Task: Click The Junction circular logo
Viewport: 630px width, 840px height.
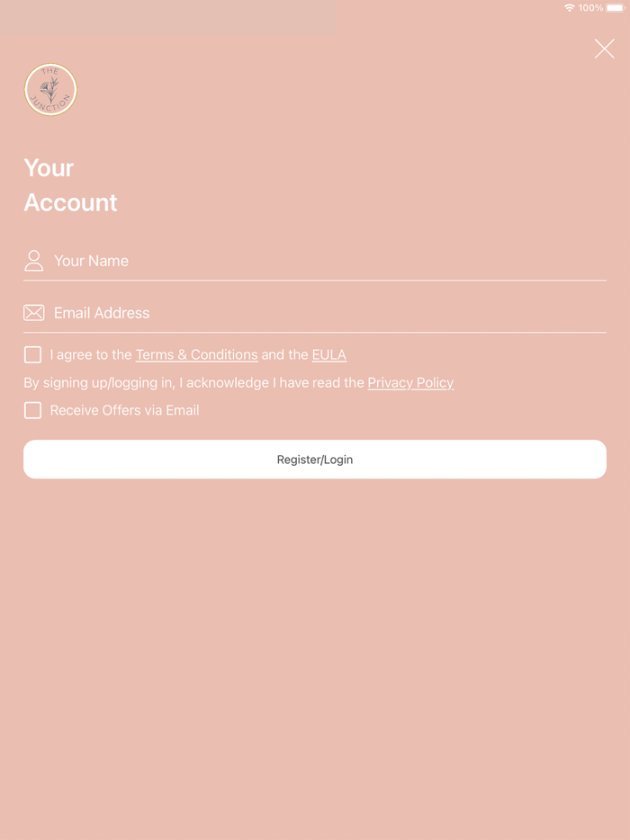Action: click(50, 89)
